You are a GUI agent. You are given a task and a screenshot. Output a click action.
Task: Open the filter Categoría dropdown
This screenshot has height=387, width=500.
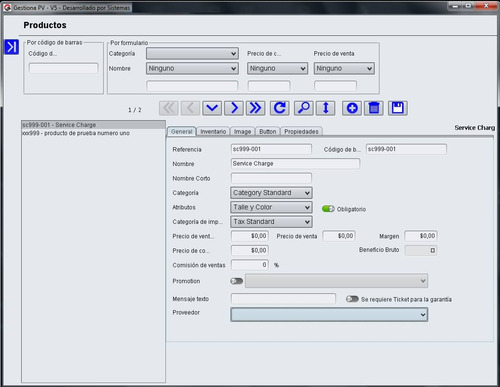click(x=192, y=53)
